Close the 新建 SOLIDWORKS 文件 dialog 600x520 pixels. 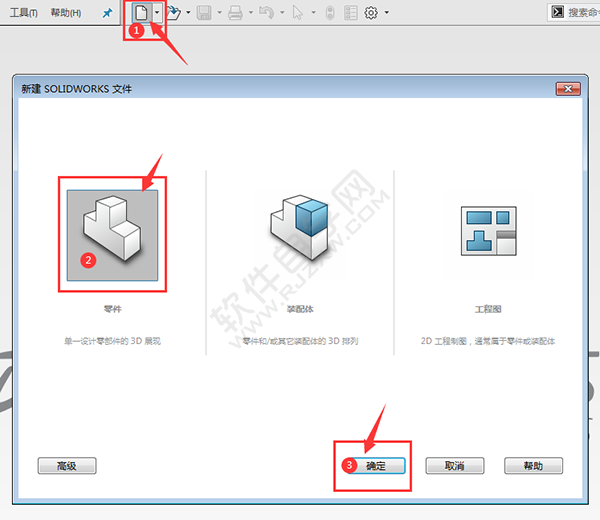coord(568,89)
